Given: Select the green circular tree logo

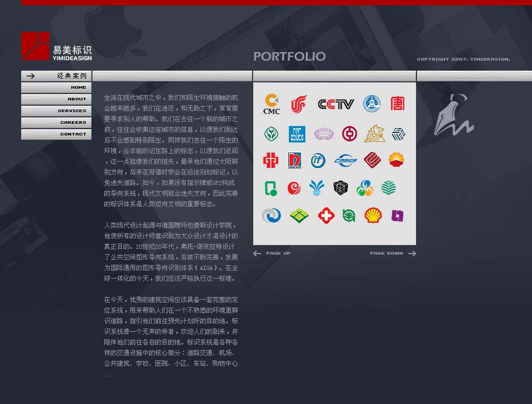Looking at the screenshot, I should [349, 216].
